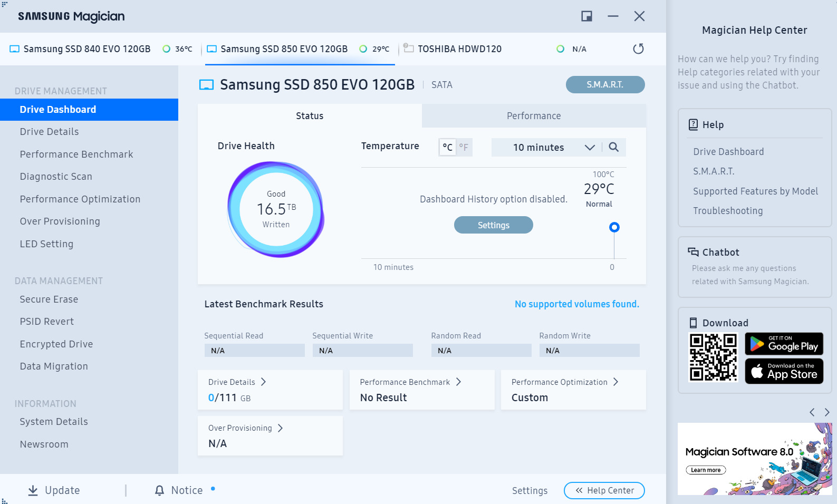837x504 pixels.
Task: Click the Help section question mark icon
Action: tap(693, 124)
